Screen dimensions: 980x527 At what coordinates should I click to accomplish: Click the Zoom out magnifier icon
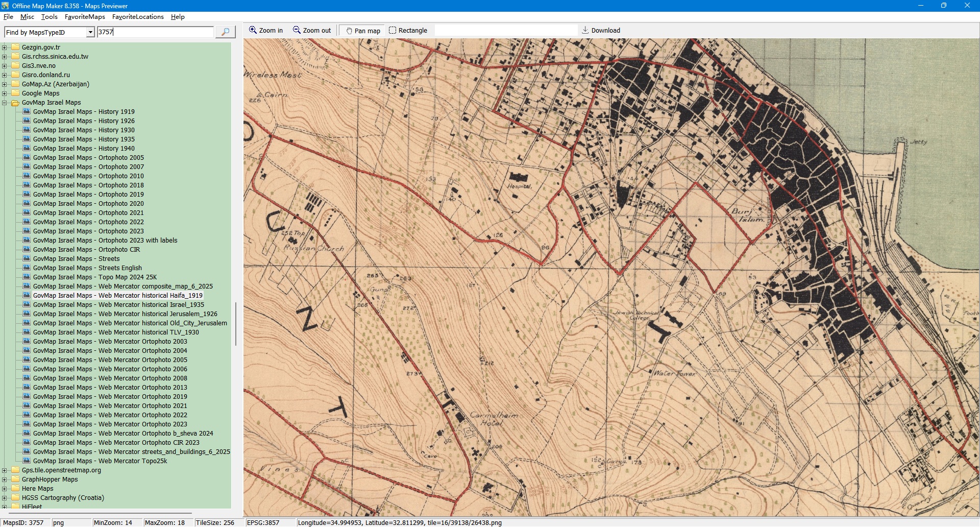(297, 30)
